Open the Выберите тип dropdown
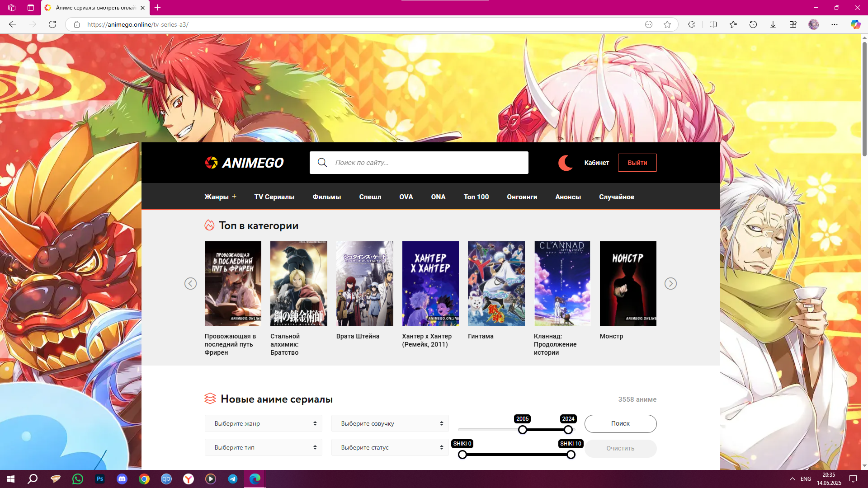The height and width of the screenshot is (488, 868). pyautogui.click(x=263, y=447)
